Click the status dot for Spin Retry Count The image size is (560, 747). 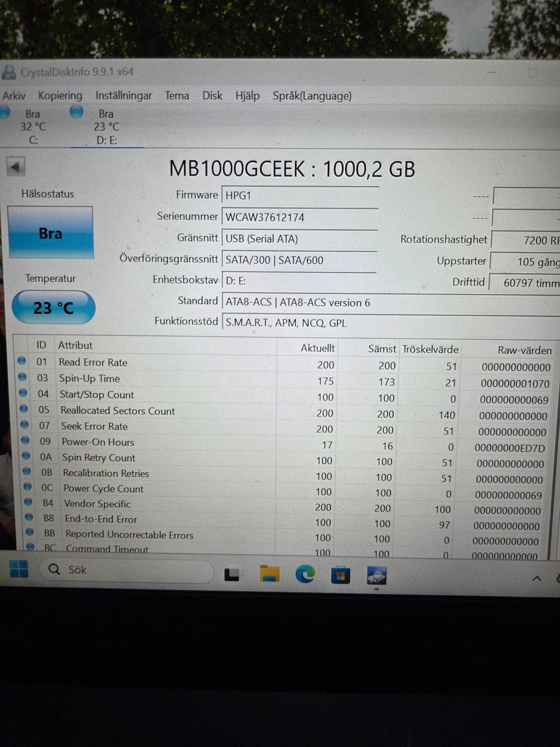(x=26, y=456)
